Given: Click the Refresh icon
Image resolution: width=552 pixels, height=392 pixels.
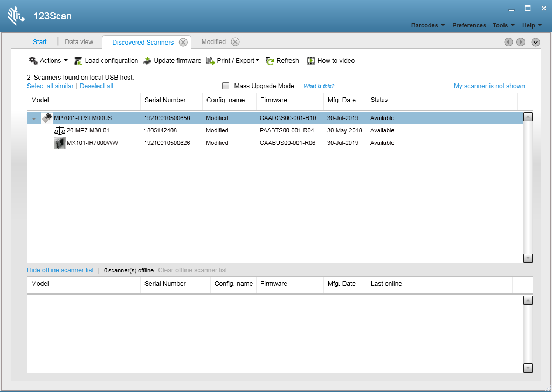Looking at the screenshot, I should pos(270,61).
